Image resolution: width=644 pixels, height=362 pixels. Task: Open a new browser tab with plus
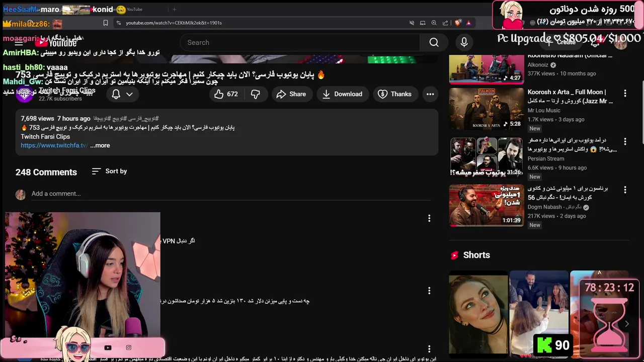click(174, 9)
